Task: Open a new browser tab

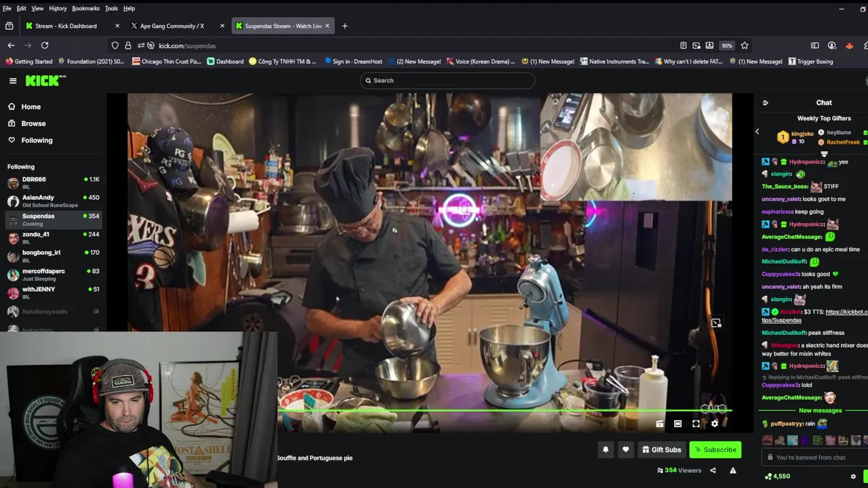Action: point(344,26)
